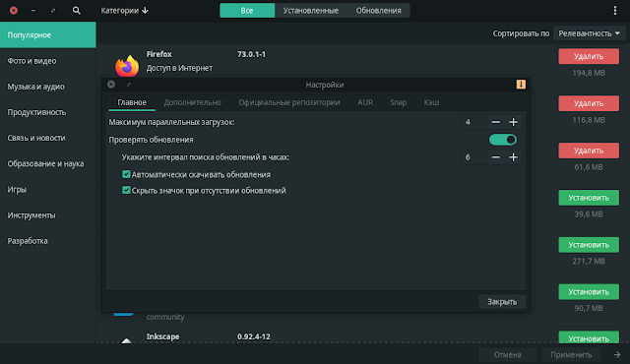Screen dimensions: 630x364
Task: Click the arrow icon next to Применить
Action: (617, 355)
